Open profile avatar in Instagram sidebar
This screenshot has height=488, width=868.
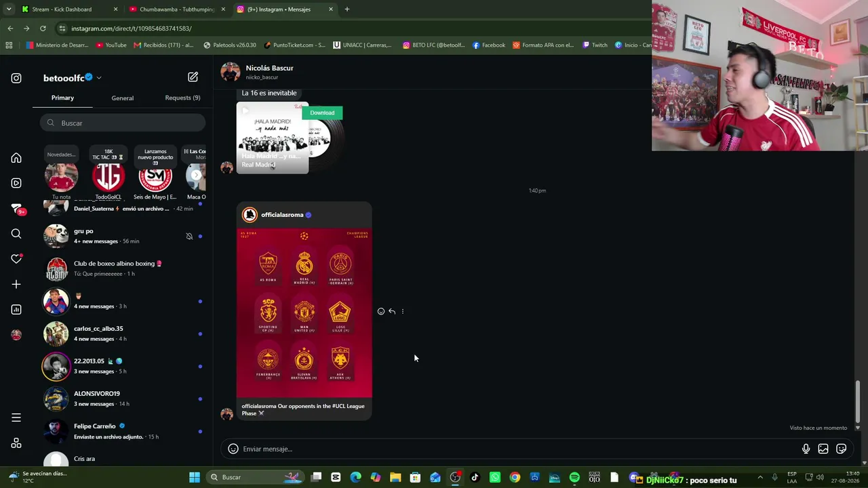(16, 335)
